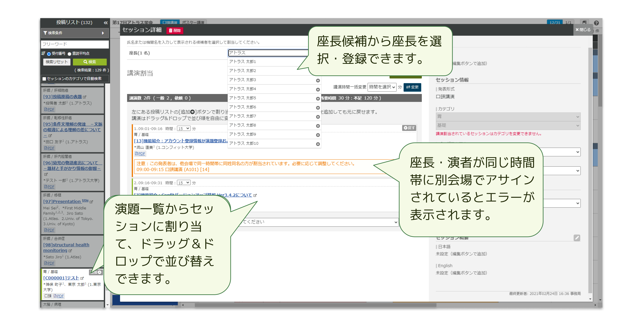Screen dimensions: 644x327
Task: Open PDF icon for submission 93
Action: pyautogui.click(x=49, y=109)
